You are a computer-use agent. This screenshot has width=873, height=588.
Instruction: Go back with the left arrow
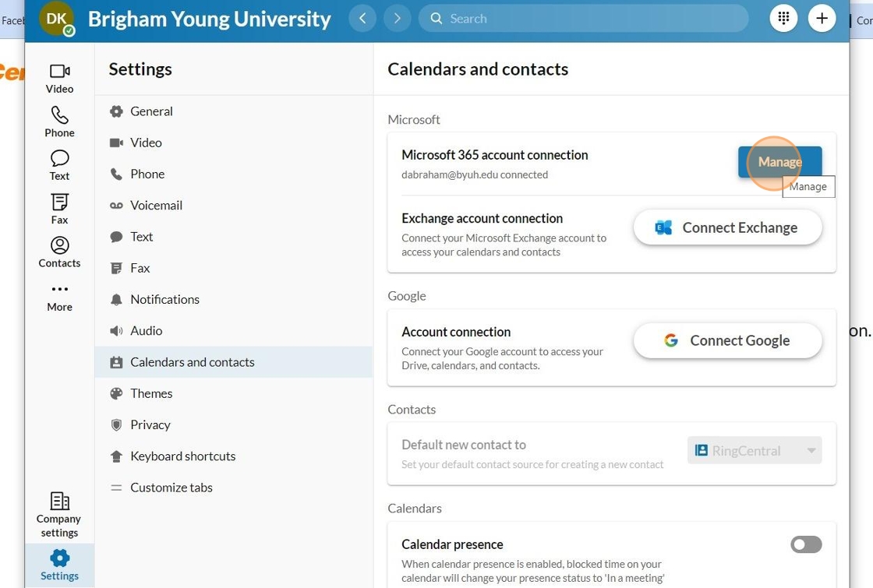[362, 19]
